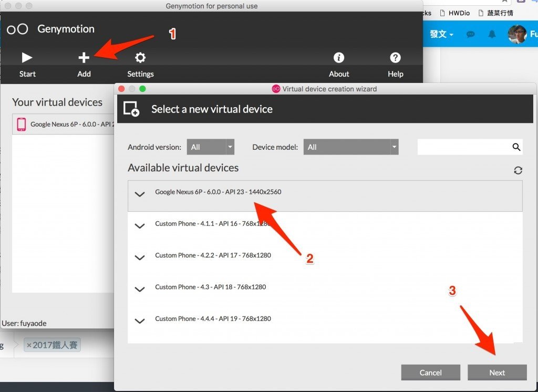This screenshot has width=538, height=392.
Task: Click the Add plus icon
Action: [84, 58]
